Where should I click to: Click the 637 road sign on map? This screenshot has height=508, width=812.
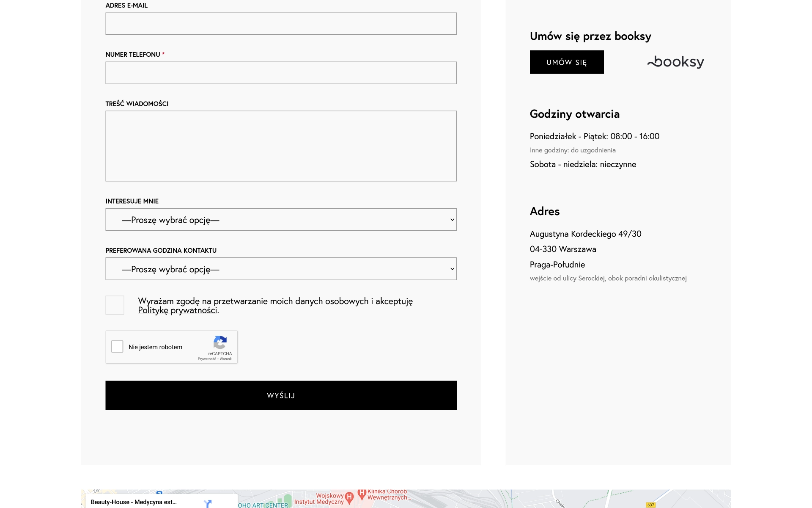650,505
